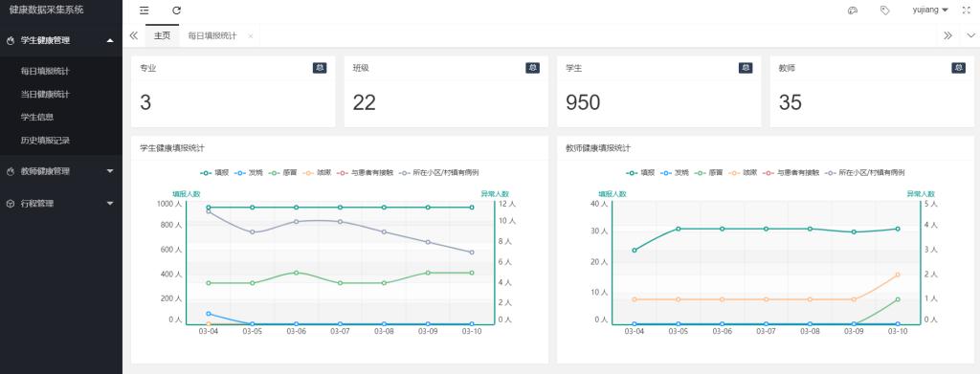Open the tab options dropdown arrow
This screenshot has height=374, width=980.
tap(970, 35)
